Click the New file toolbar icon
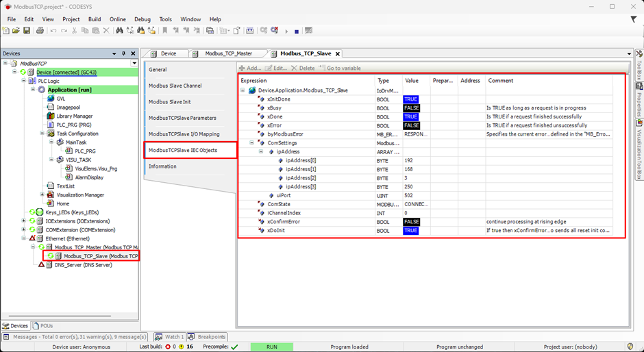 coord(5,30)
